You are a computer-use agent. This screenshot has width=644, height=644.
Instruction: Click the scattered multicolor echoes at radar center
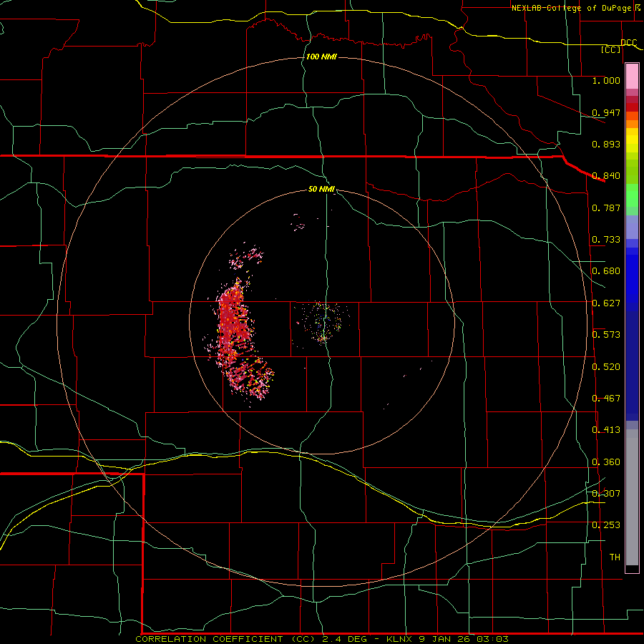tap(323, 322)
